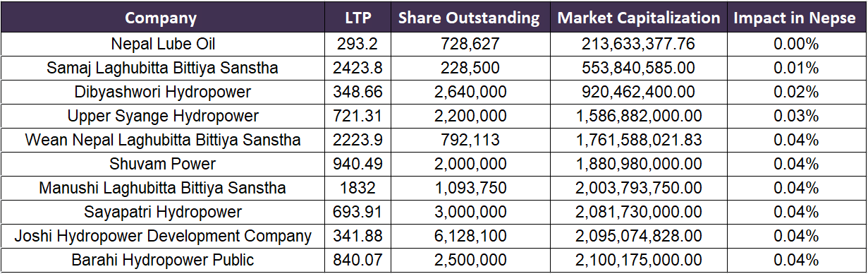
Task: Click the Impact in Nepse header
Action: pos(795,18)
